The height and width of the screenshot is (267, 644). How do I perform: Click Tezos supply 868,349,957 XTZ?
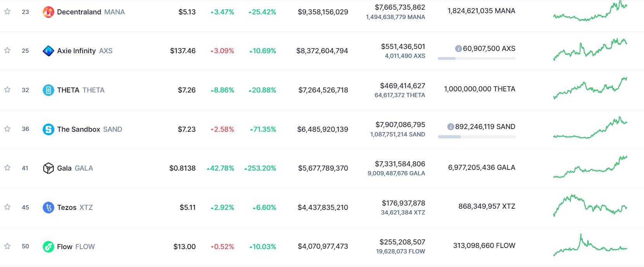click(x=487, y=206)
